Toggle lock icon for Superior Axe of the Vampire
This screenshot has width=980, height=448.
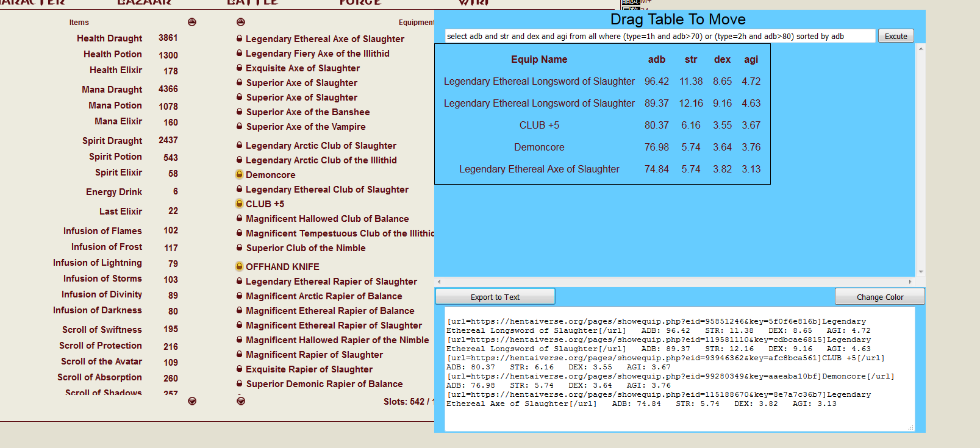pos(240,126)
